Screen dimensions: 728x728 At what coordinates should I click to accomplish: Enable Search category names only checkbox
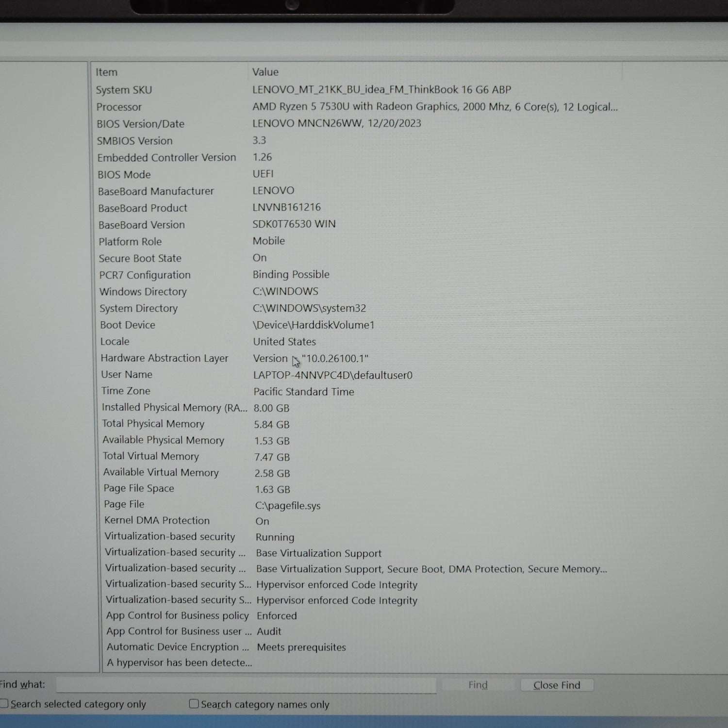pyautogui.click(x=194, y=704)
